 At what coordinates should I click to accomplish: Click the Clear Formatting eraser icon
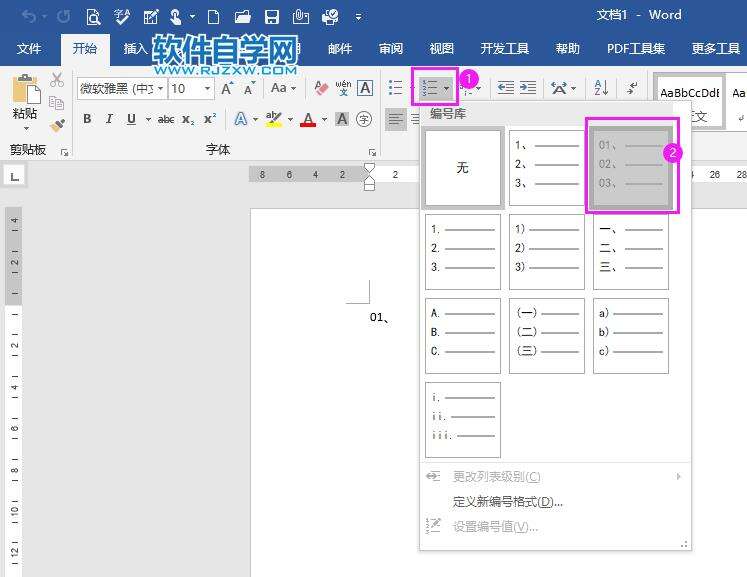coord(321,88)
